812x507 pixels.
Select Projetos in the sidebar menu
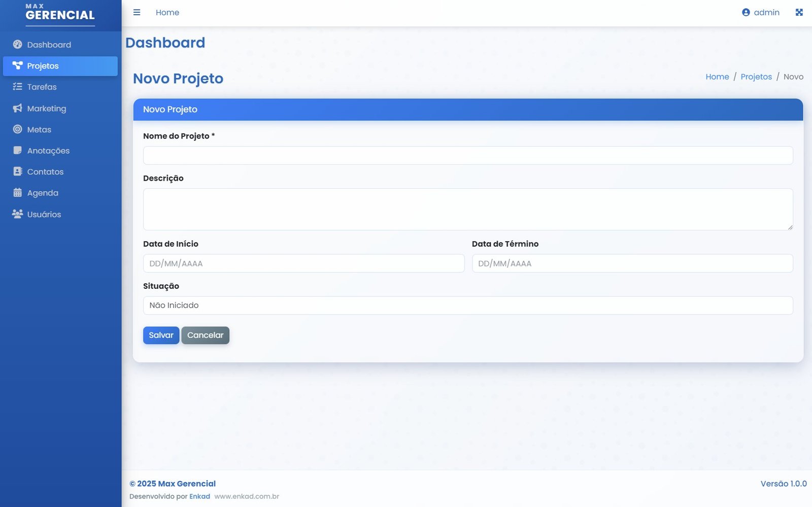click(x=60, y=66)
